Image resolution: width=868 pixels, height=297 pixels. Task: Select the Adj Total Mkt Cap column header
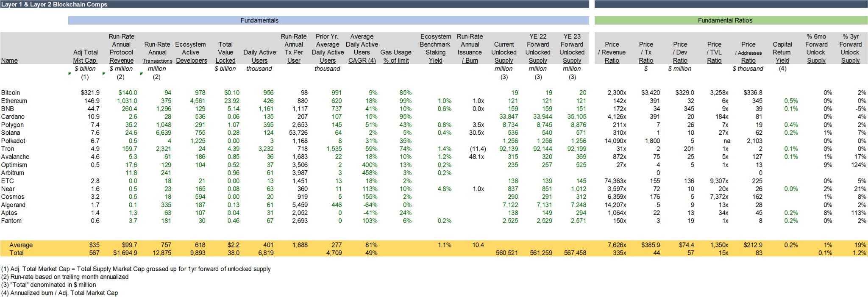click(85, 56)
